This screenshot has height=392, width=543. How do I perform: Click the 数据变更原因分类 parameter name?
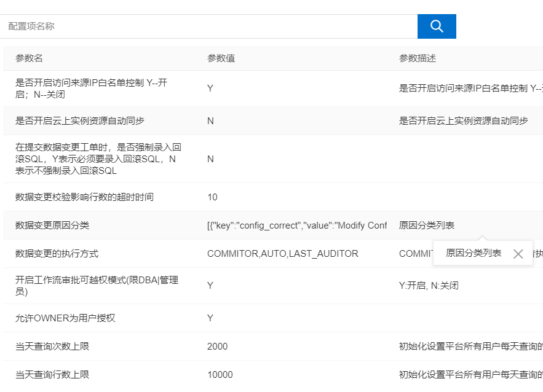pyautogui.click(x=52, y=225)
